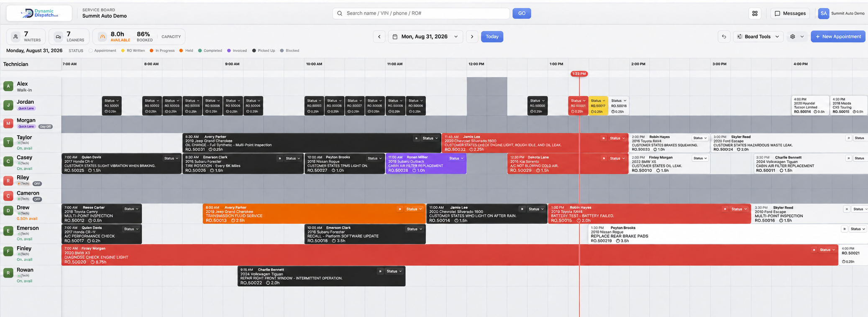The height and width of the screenshot is (317, 868).
Task: Click Alex's green avatar icon
Action: 8,86
